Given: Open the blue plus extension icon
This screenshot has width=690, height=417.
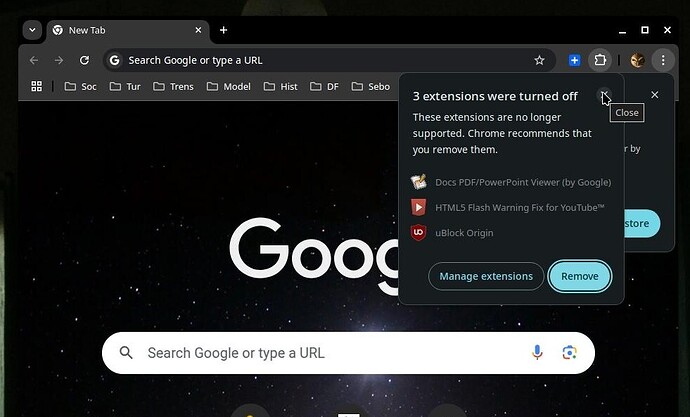Looking at the screenshot, I should [574, 60].
